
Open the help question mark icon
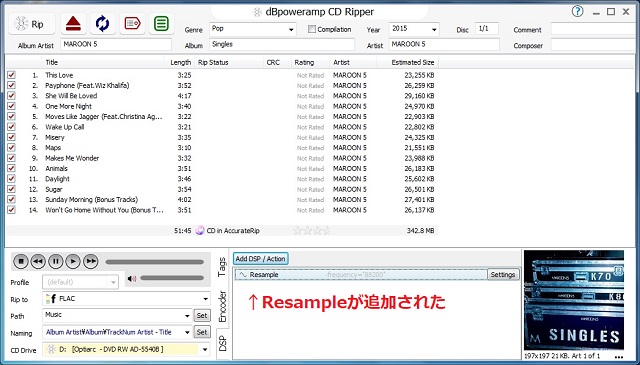pyautogui.click(x=577, y=11)
